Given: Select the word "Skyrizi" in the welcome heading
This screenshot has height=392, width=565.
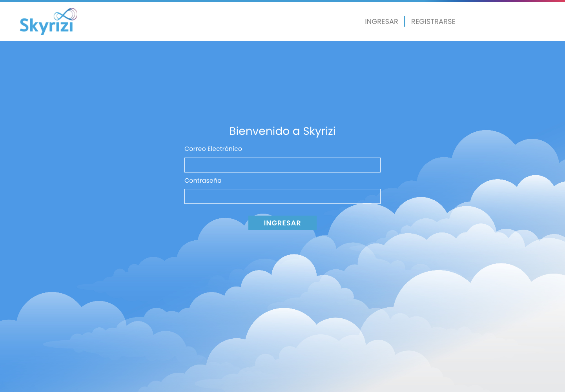Looking at the screenshot, I should click(319, 131).
